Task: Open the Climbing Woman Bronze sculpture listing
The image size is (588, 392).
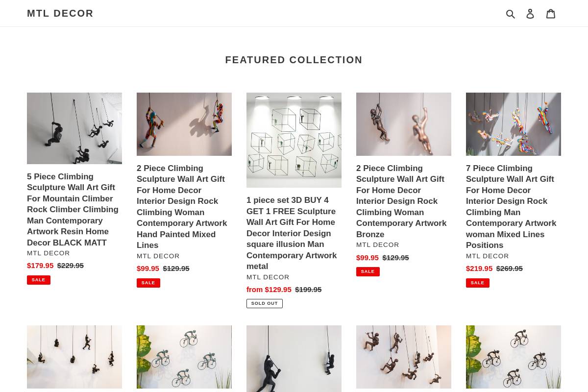Action: 401,201
